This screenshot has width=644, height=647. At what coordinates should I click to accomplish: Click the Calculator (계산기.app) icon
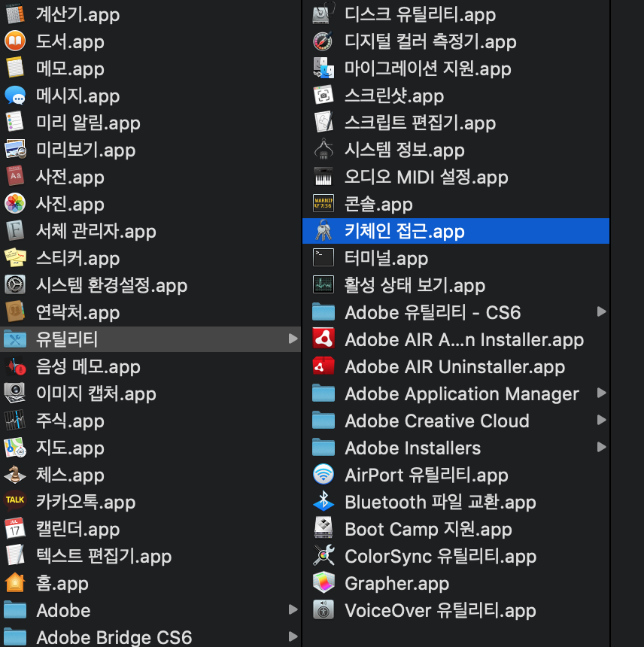[15, 14]
